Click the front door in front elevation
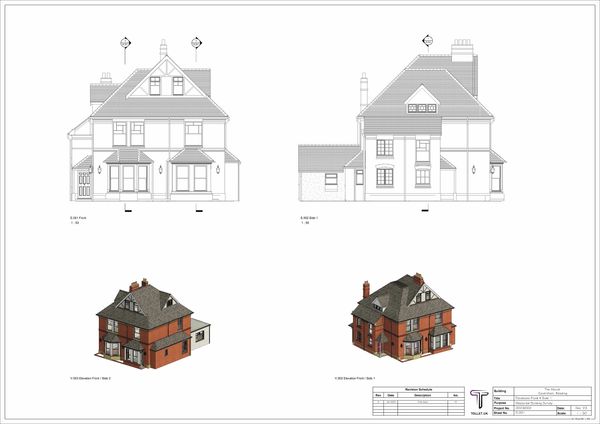 (84, 184)
